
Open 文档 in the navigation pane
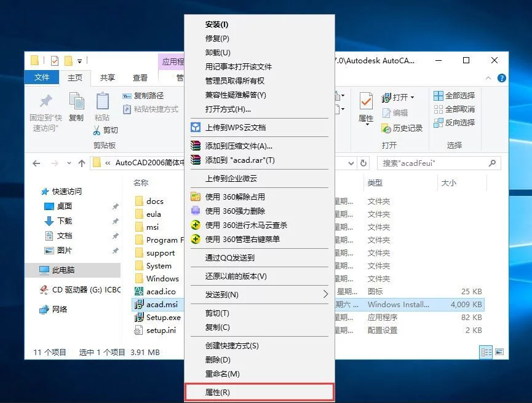click(x=58, y=235)
